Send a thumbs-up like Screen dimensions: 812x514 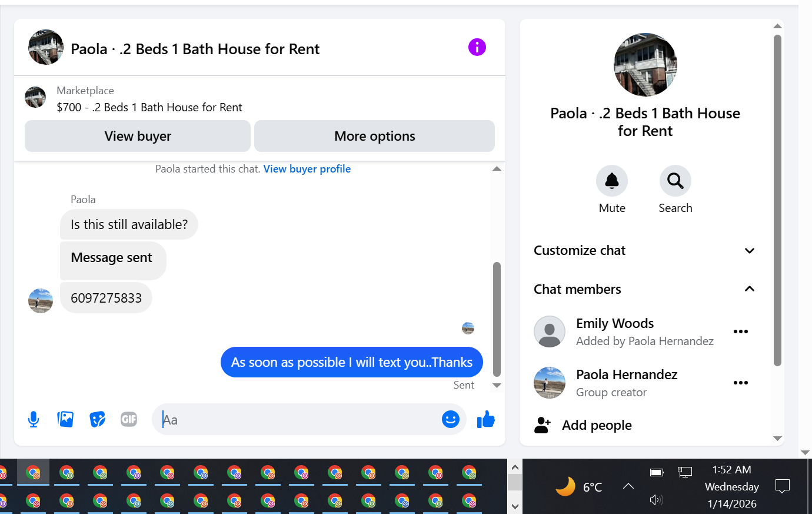(x=486, y=419)
